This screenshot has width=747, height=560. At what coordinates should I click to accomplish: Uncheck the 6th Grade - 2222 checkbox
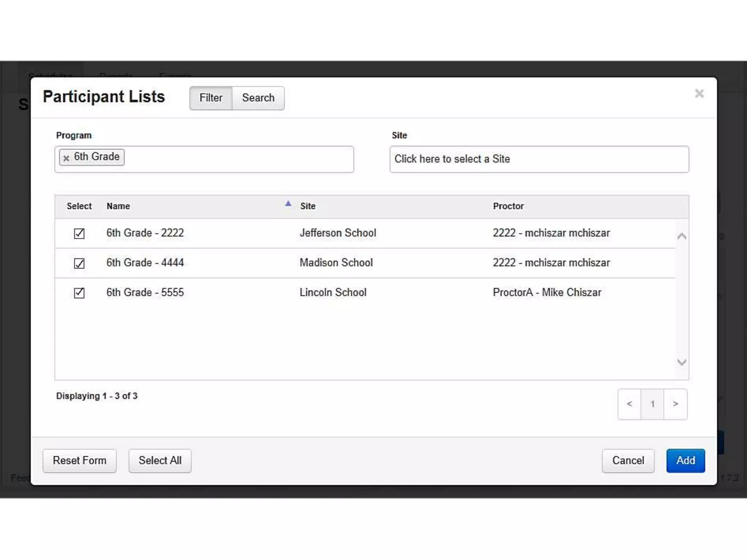point(79,233)
